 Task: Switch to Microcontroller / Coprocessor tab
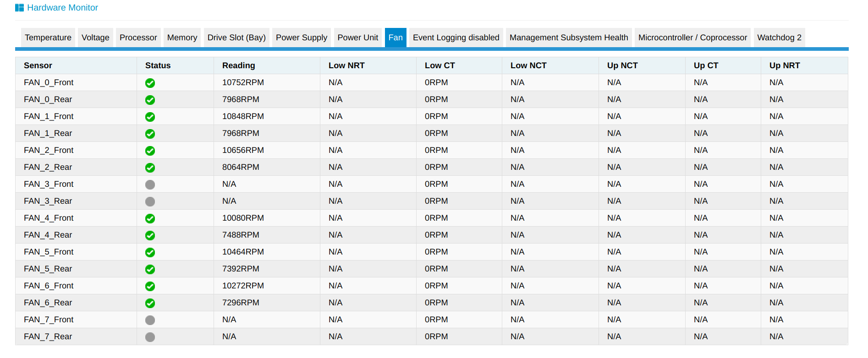point(692,38)
